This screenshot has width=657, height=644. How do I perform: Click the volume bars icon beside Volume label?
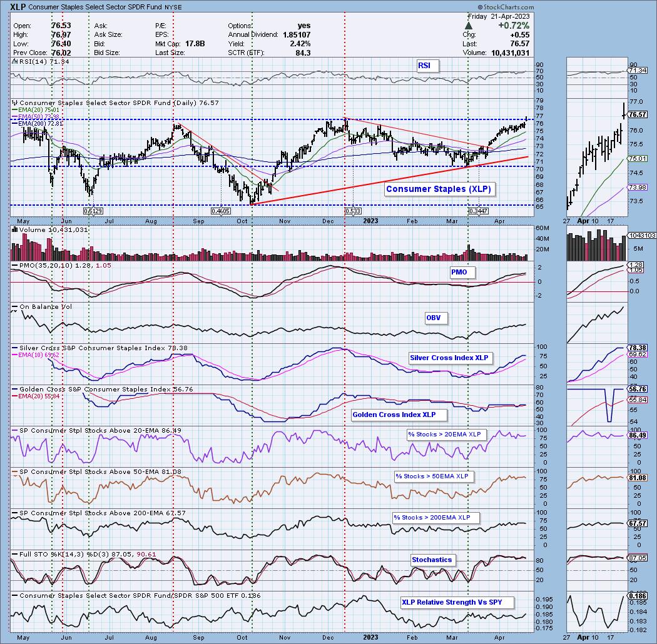[x=14, y=229]
